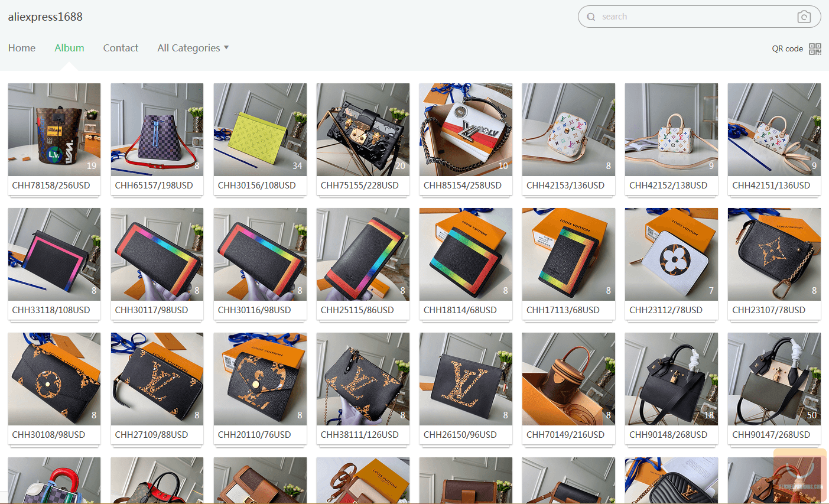The image size is (829, 504).
Task: Open the CHH30156/108USD album thumbnail
Action: click(260, 129)
